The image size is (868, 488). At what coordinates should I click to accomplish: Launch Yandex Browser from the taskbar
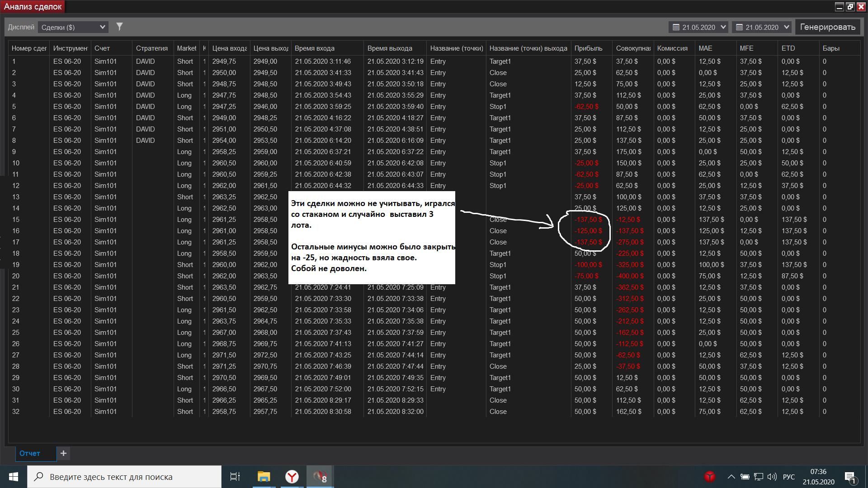(x=292, y=477)
